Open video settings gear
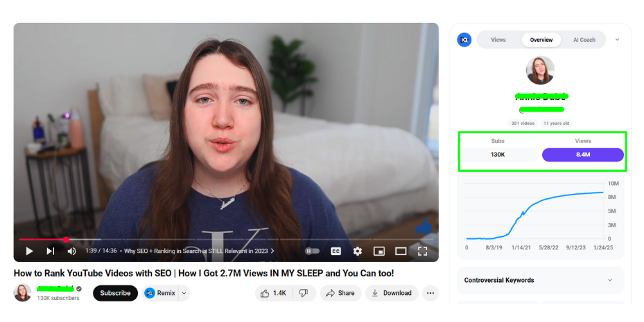The width and height of the screenshot is (644, 322). coord(357,251)
